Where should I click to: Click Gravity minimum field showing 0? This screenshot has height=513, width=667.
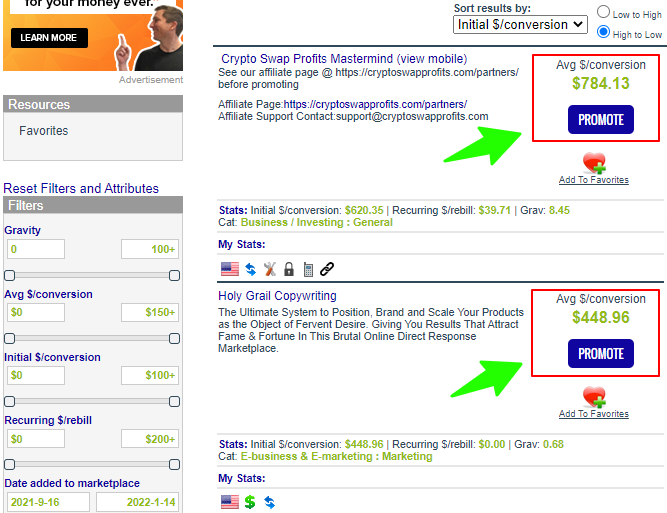36,249
